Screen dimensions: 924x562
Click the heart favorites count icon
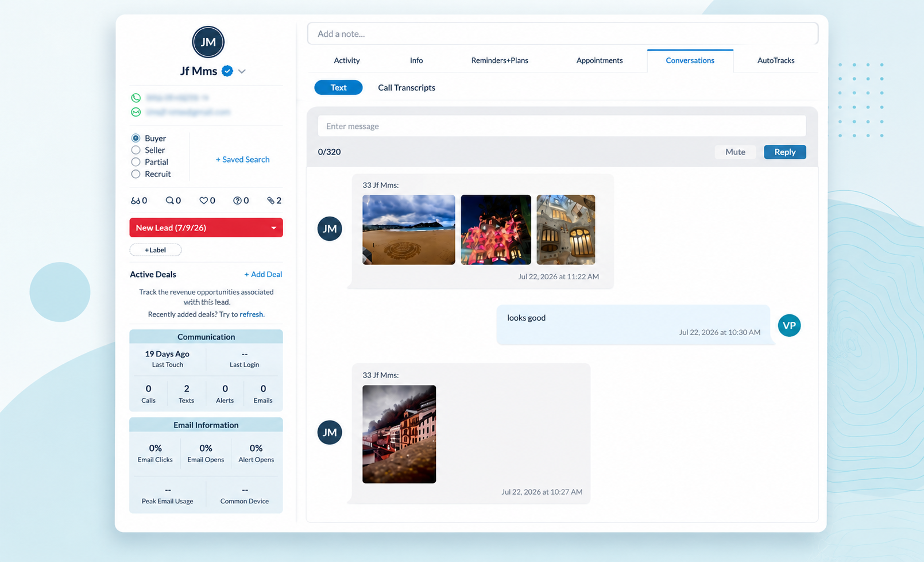203,201
